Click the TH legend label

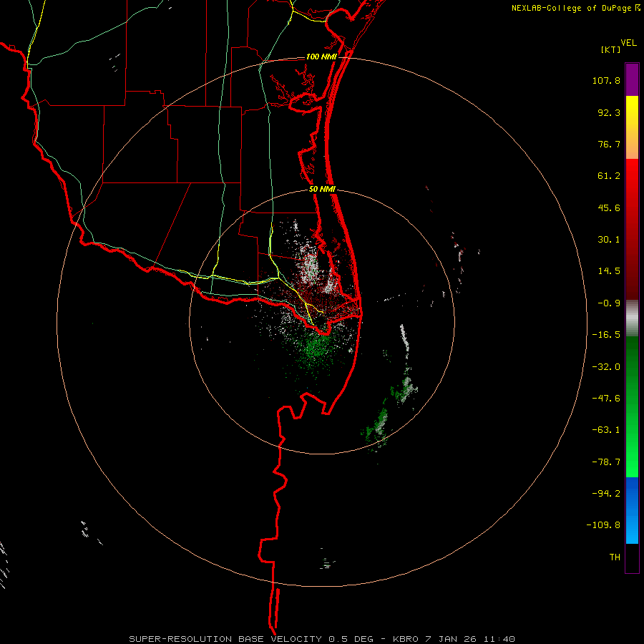point(615,557)
